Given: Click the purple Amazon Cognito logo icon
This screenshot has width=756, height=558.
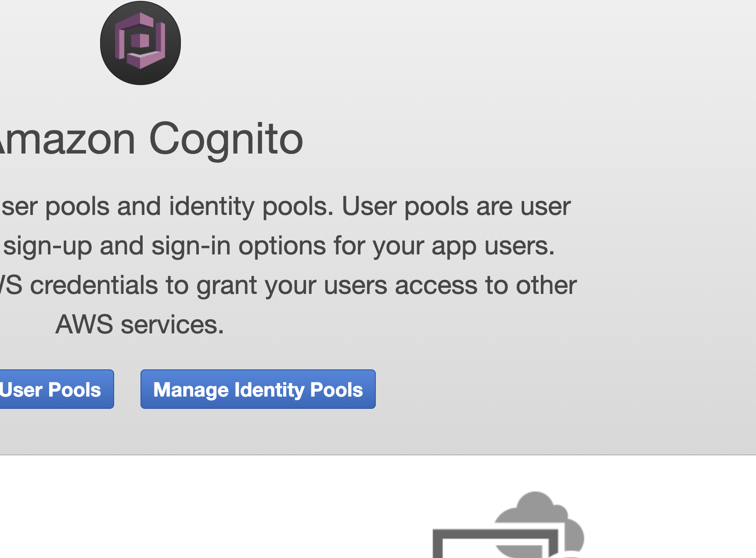Looking at the screenshot, I should [x=140, y=41].
